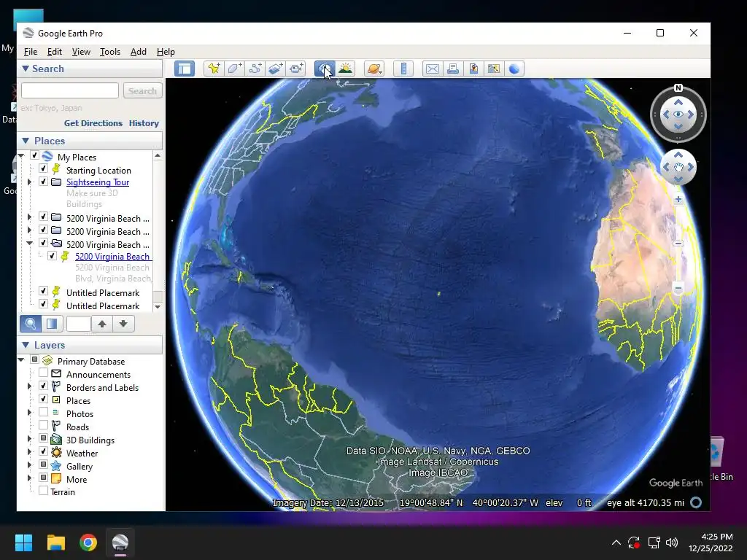
Task: Open the 5200 Virginia Beach placemark link
Action: point(113,256)
